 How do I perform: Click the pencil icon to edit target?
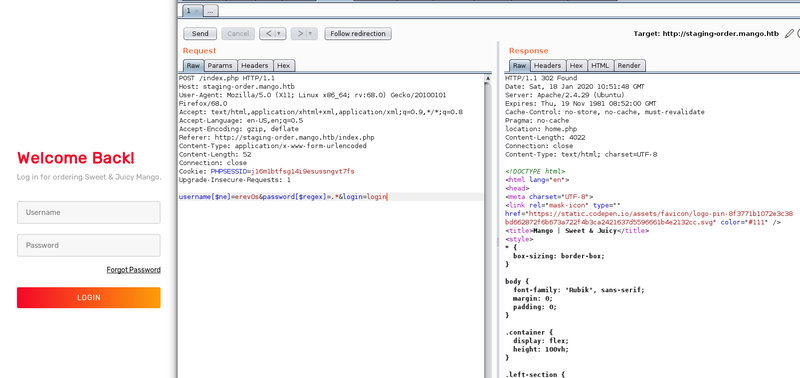click(x=789, y=34)
